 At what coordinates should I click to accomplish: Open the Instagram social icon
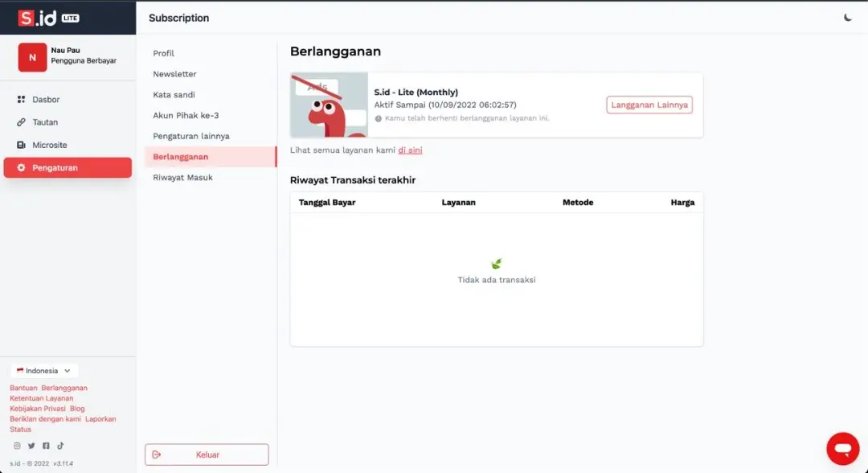coord(17,446)
